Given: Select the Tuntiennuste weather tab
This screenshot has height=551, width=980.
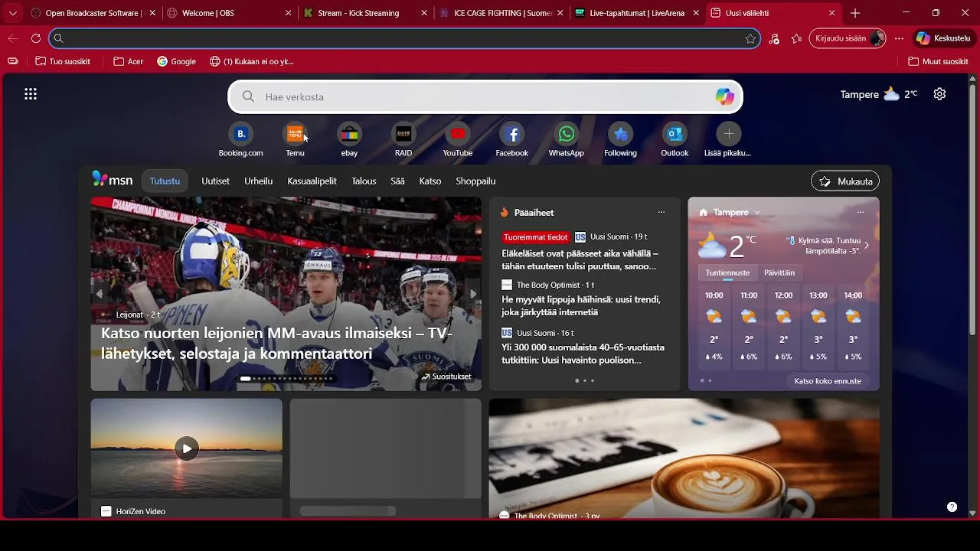Looking at the screenshot, I should pos(727,272).
